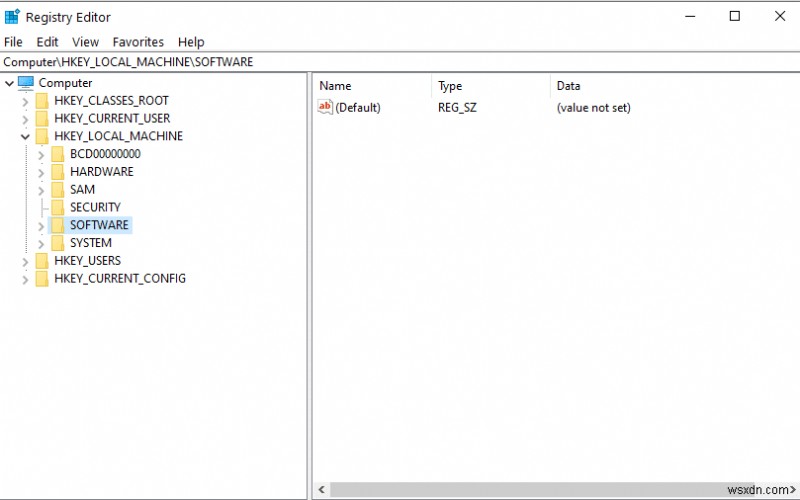Image resolution: width=800 pixels, height=500 pixels.
Task: Click the SAM folder icon
Action: click(58, 190)
